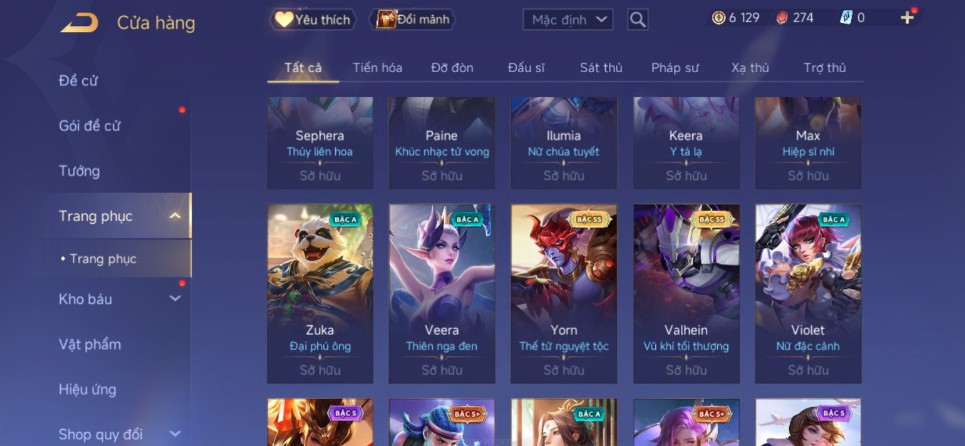Open Đổi mảnh chest icon button

pos(412,20)
